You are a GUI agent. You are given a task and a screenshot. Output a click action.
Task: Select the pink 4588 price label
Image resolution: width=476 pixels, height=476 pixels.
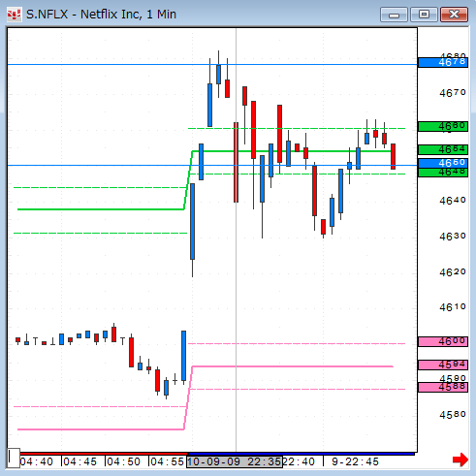click(x=443, y=387)
